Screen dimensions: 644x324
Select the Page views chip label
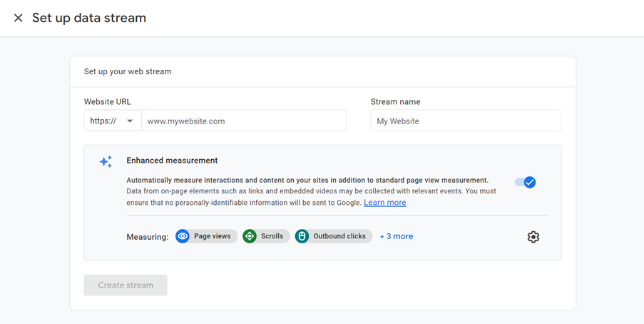tap(212, 236)
